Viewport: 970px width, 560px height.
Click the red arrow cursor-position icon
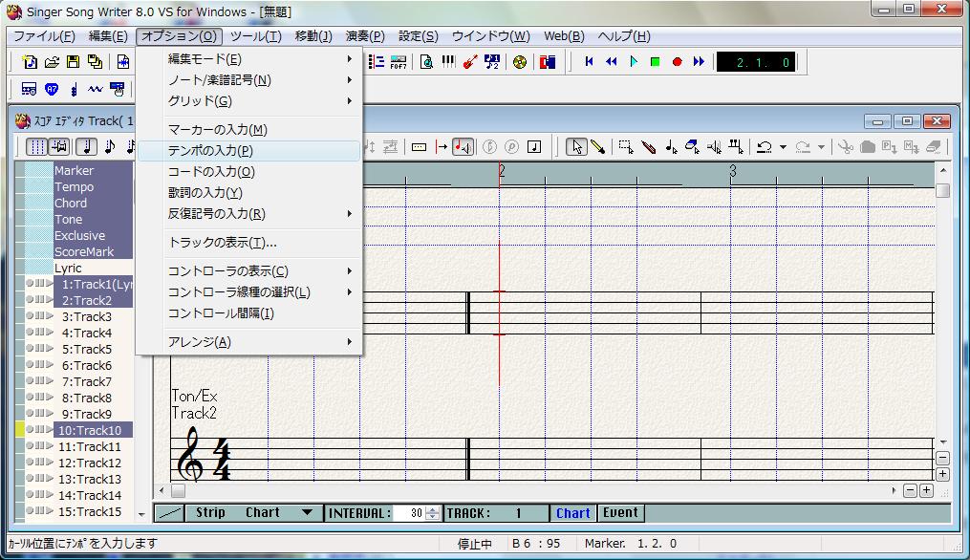[442, 146]
